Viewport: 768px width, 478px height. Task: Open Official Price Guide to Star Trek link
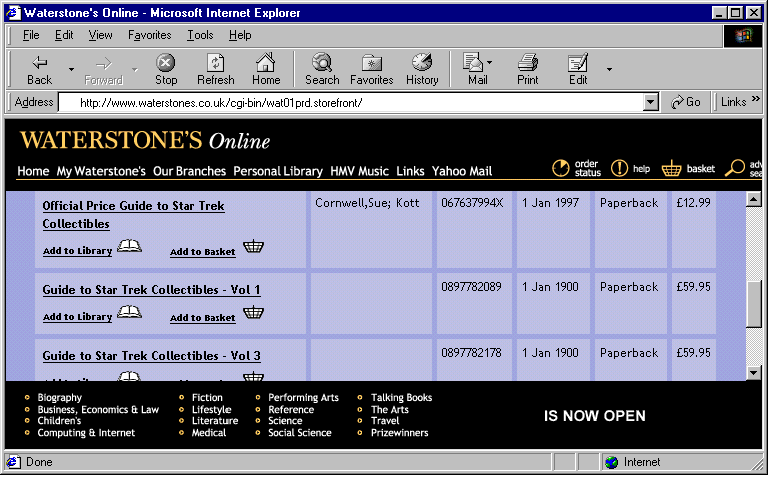point(133,215)
